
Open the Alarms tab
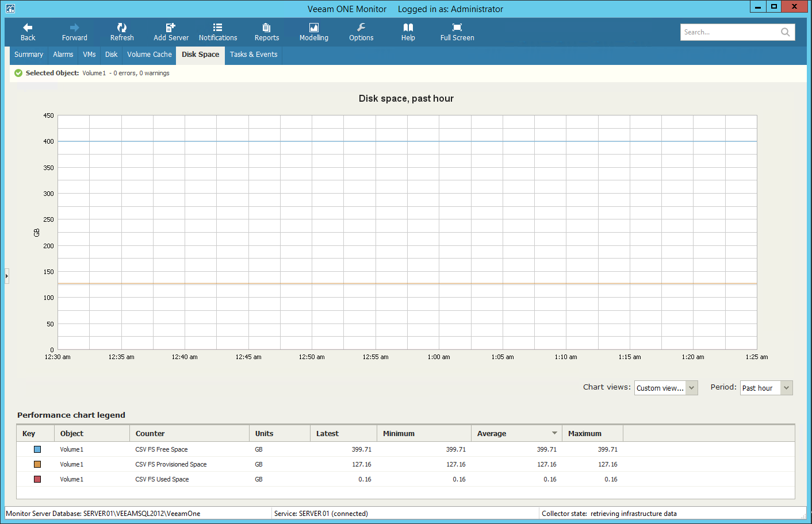63,55
